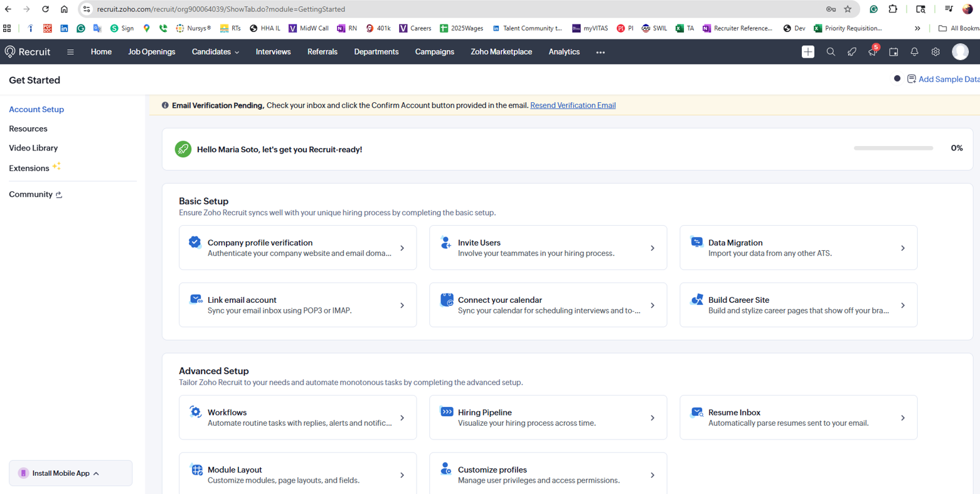This screenshot has height=494, width=980.
Task: Expand the Candidates dropdown menu
Action: (215, 52)
